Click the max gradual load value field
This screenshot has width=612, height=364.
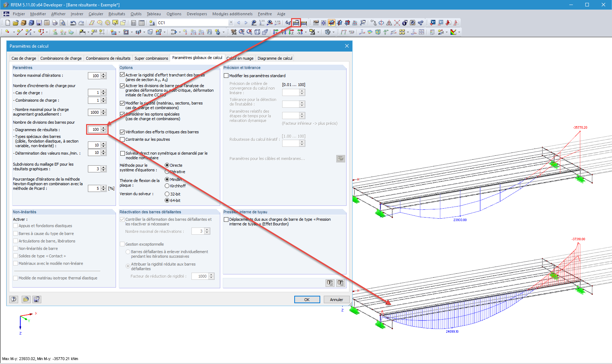(x=95, y=112)
